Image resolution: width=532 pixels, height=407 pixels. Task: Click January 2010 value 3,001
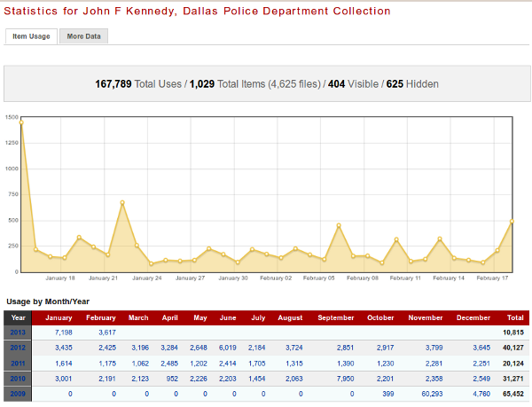(x=64, y=379)
